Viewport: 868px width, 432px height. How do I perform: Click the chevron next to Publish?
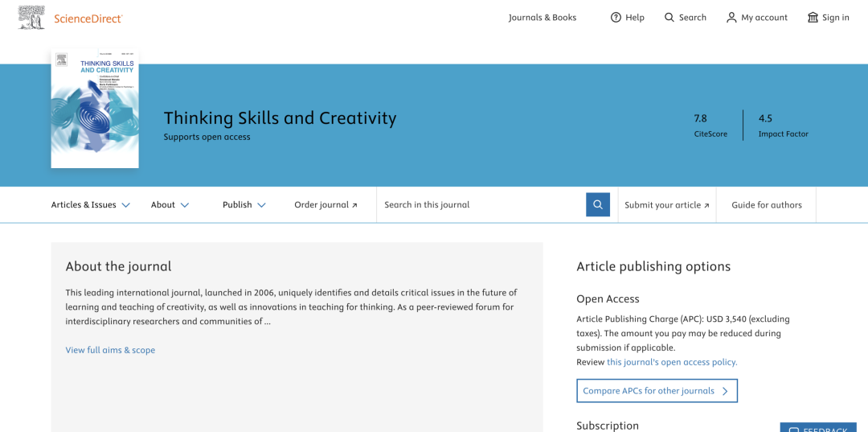(262, 205)
